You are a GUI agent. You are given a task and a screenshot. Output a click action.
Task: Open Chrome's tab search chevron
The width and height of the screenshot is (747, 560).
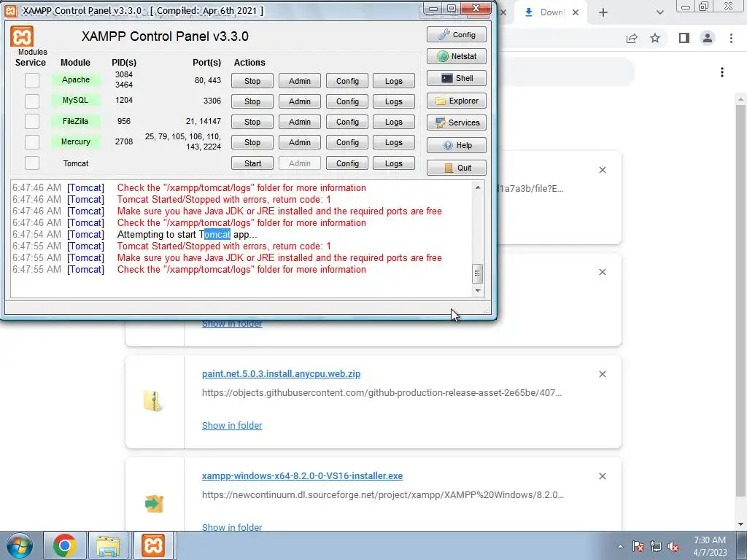[x=659, y=12]
